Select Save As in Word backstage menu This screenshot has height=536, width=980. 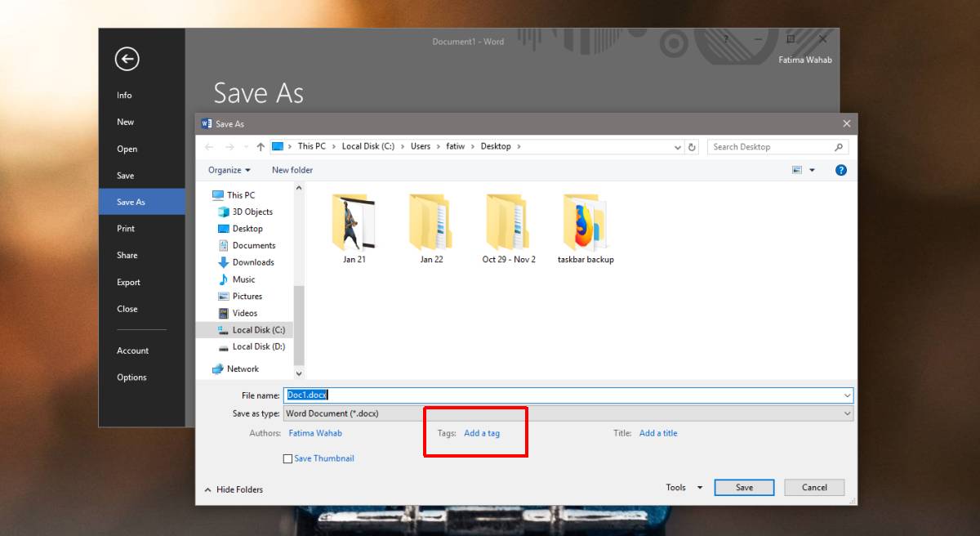[142, 202]
